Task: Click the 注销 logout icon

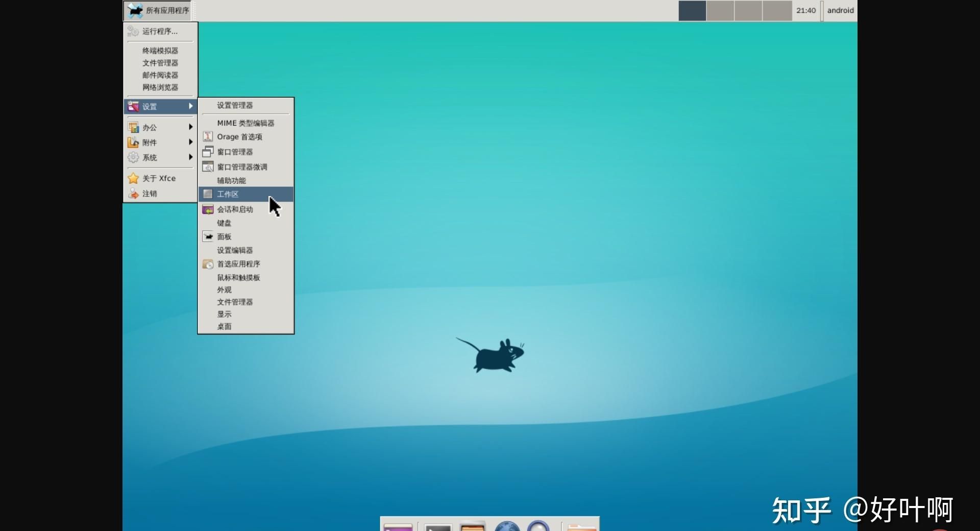Action: [133, 194]
